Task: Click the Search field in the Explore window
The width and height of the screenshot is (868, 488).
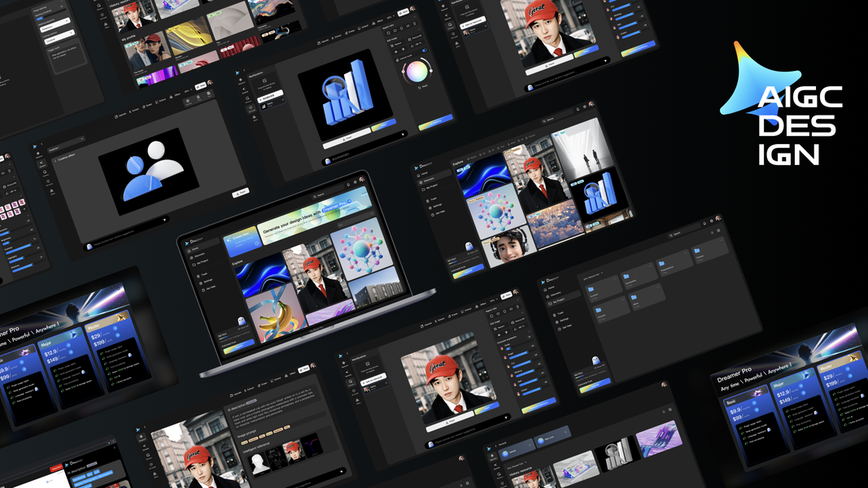Action: click(556, 118)
